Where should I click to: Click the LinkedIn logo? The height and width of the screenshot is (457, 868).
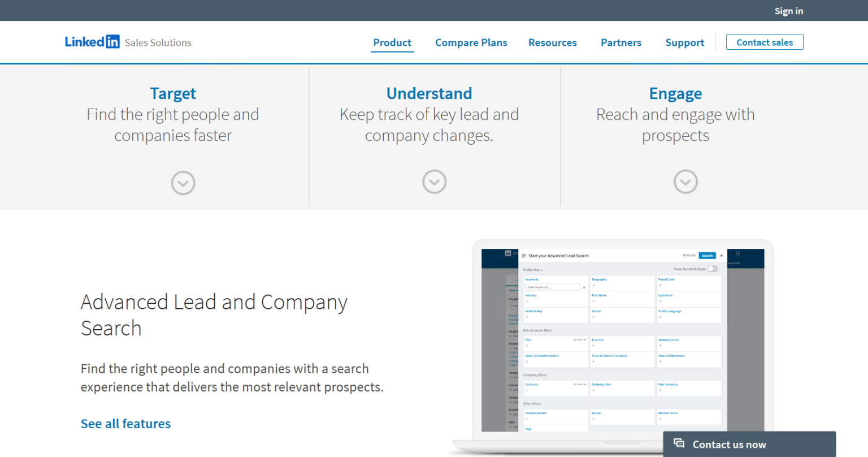[x=92, y=42]
